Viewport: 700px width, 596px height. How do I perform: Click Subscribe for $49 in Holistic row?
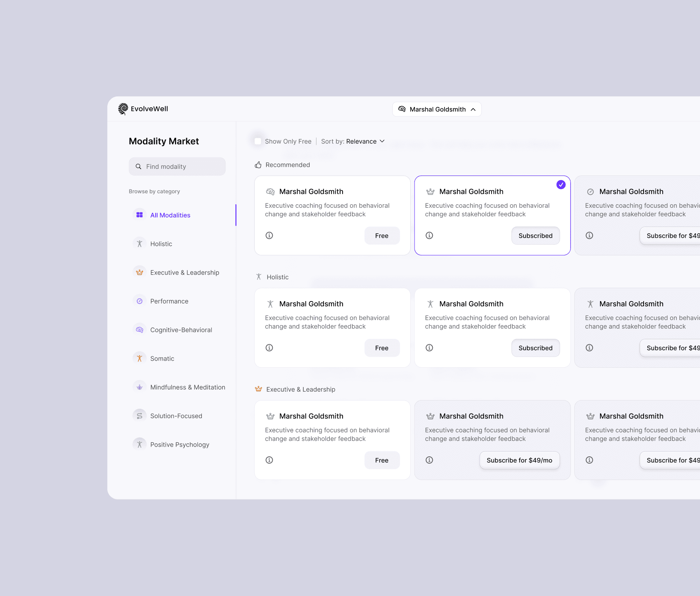click(670, 348)
